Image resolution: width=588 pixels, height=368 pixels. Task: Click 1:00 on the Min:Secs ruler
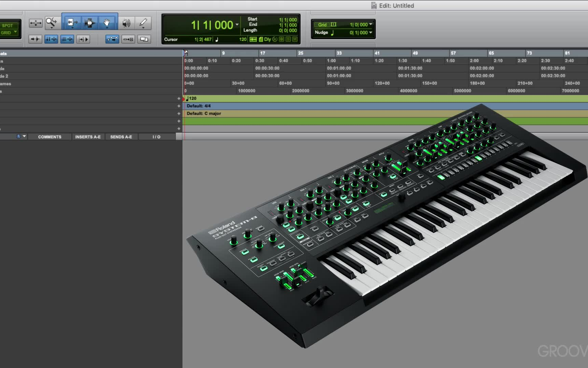pos(331,61)
